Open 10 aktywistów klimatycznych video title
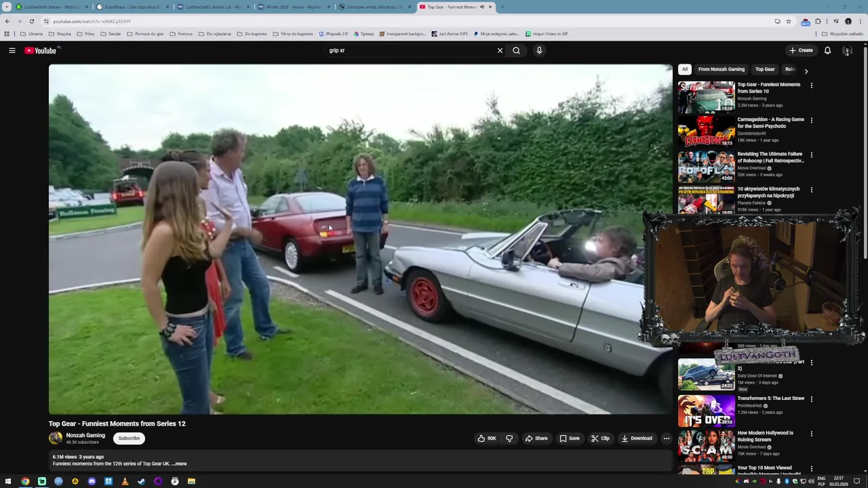This screenshot has width=868, height=488. 768,192
